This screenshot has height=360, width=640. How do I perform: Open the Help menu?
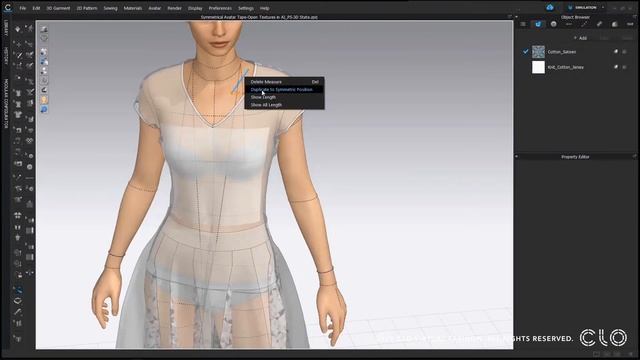(x=264, y=8)
